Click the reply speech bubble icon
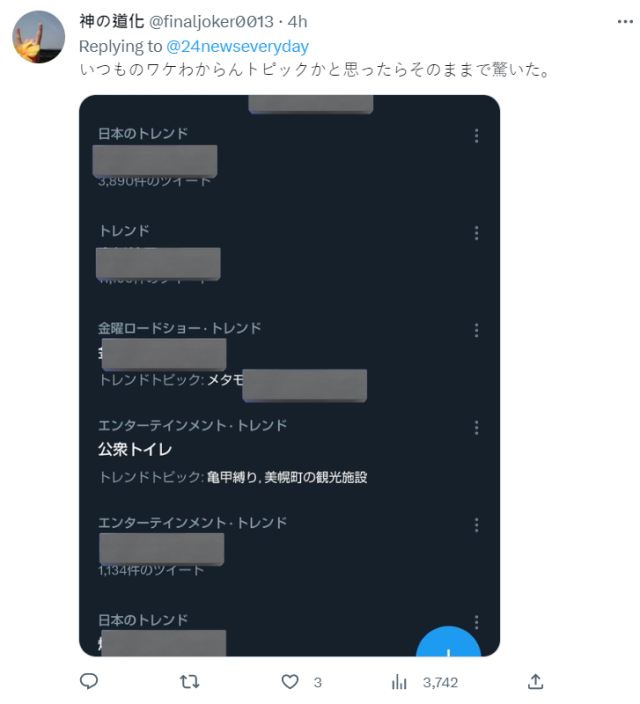The image size is (640, 704). coord(88,681)
